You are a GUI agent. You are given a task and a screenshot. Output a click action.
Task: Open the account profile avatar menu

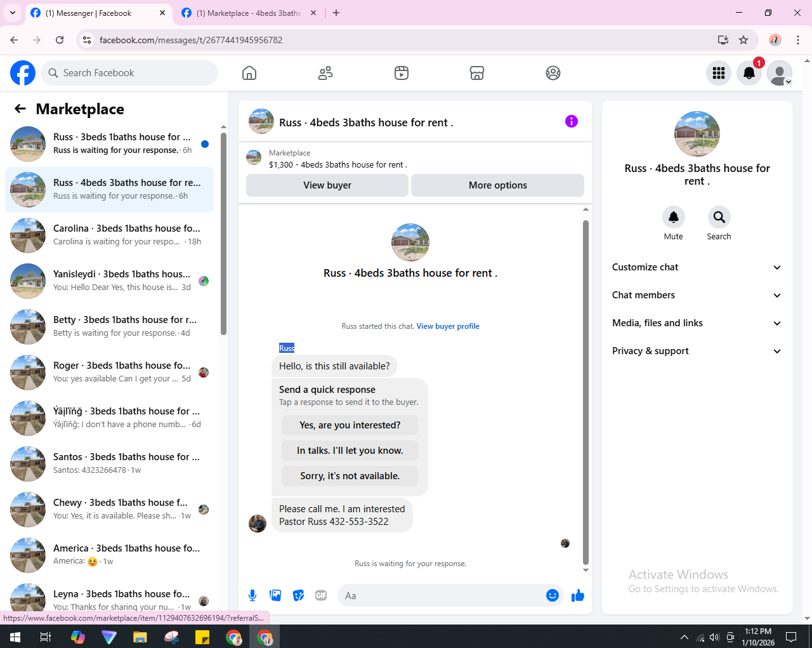click(780, 73)
